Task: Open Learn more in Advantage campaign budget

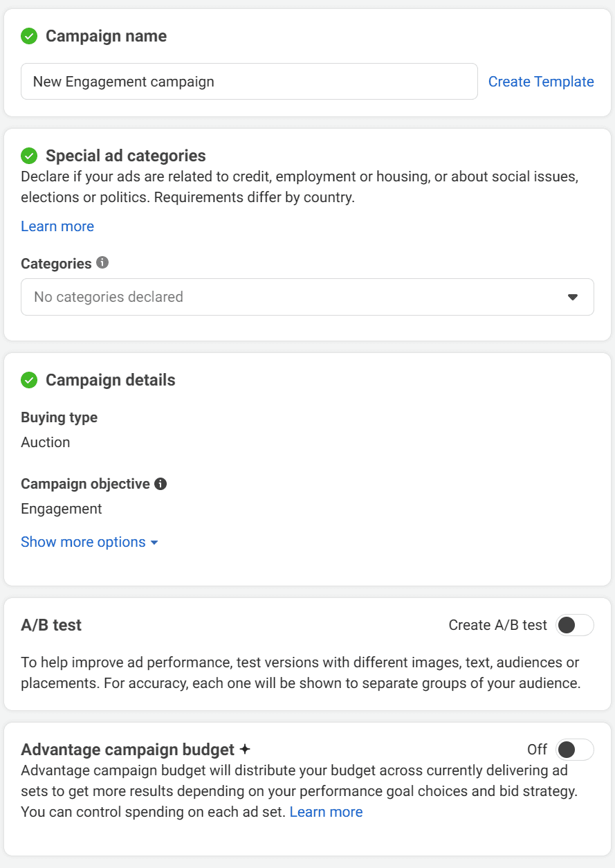Action: click(x=326, y=812)
